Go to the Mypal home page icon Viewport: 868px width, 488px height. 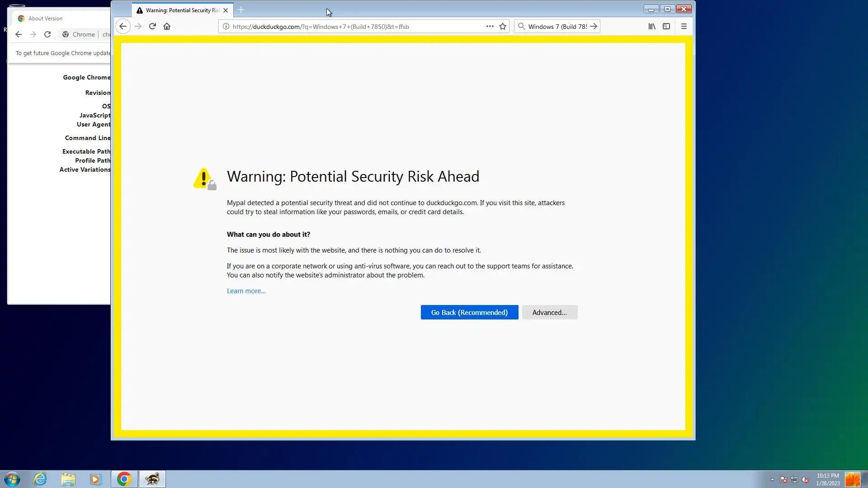click(x=167, y=26)
